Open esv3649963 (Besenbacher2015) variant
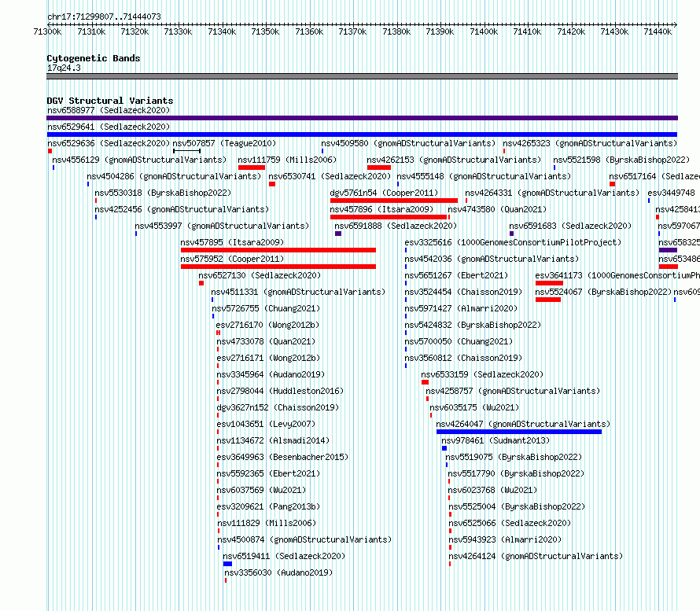 point(282,457)
